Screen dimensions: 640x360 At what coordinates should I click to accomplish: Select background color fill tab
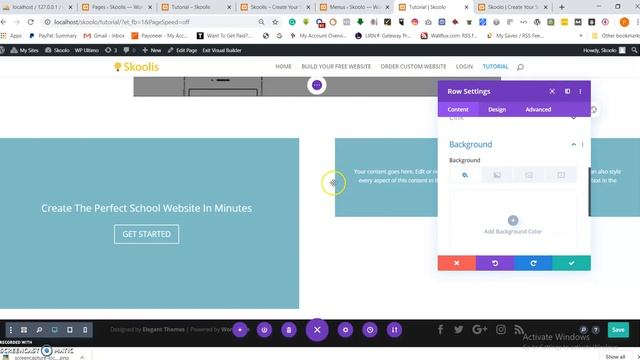click(465, 175)
